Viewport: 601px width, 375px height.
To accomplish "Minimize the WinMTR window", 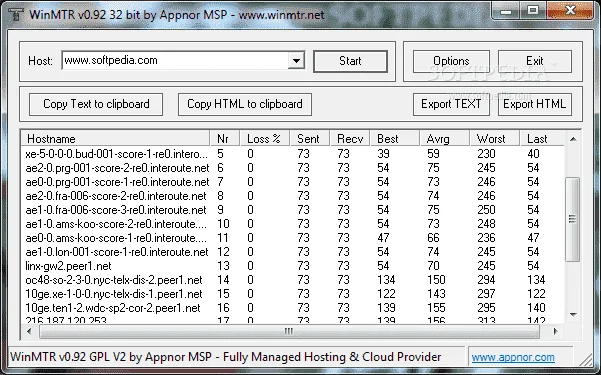I will [506, 11].
